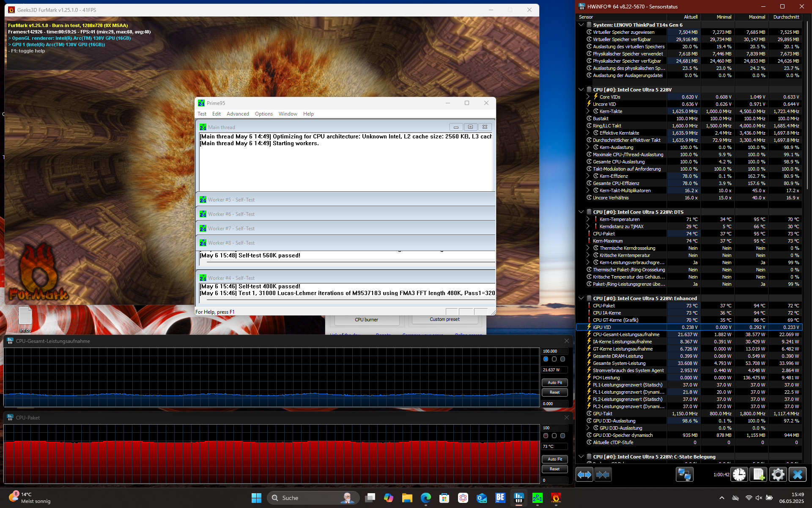Viewport: 812px width, 508px height.
Task: Open the Windows Start menu
Action: (x=256, y=498)
